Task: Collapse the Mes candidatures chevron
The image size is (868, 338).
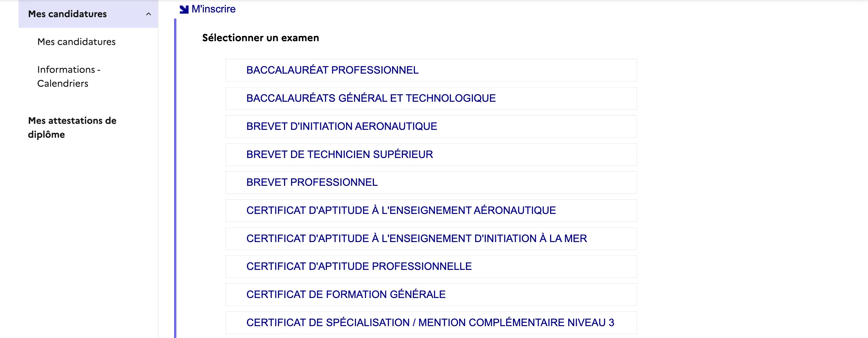Action: (148, 14)
